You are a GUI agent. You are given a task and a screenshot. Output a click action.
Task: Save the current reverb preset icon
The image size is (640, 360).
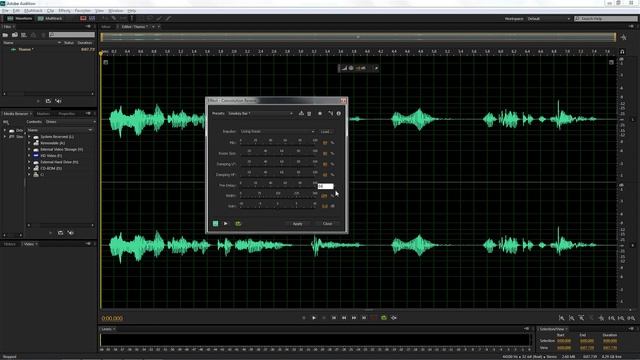tap(301, 113)
